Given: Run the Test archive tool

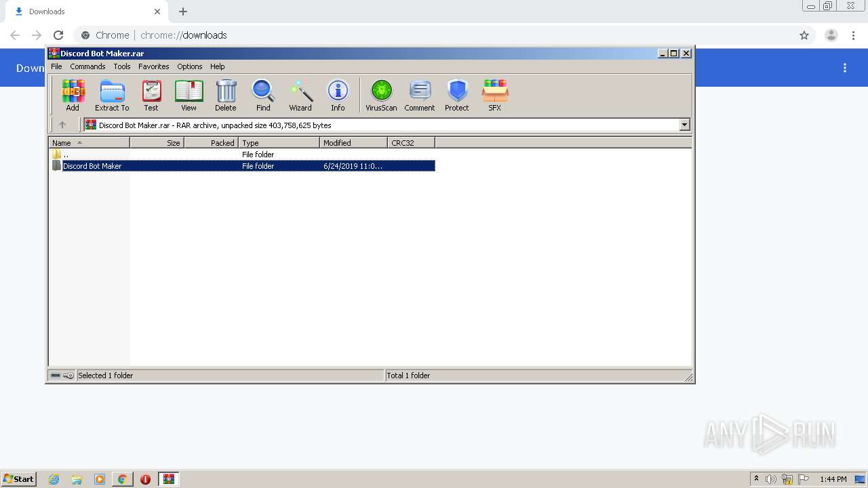Looking at the screenshot, I should pyautogui.click(x=151, y=95).
